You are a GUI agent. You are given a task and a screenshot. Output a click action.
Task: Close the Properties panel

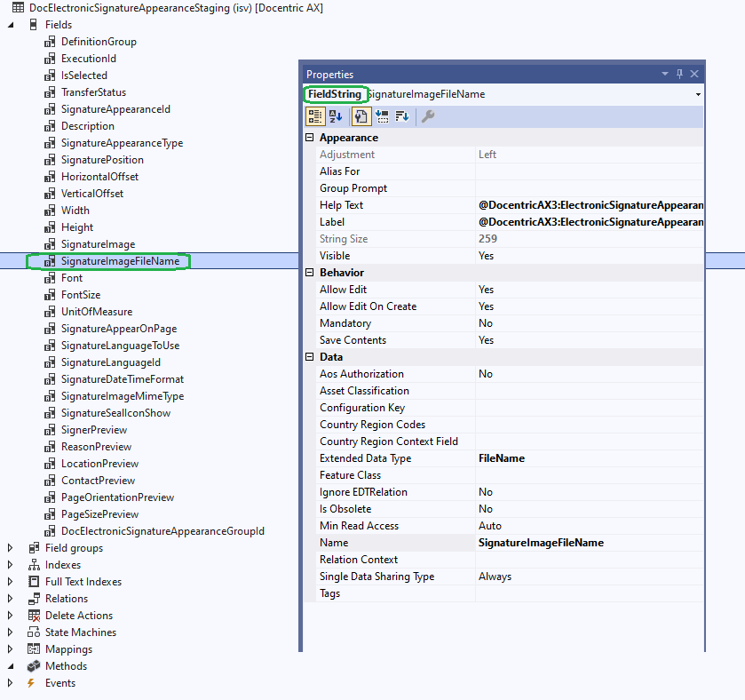pyautogui.click(x=694, y=75)
